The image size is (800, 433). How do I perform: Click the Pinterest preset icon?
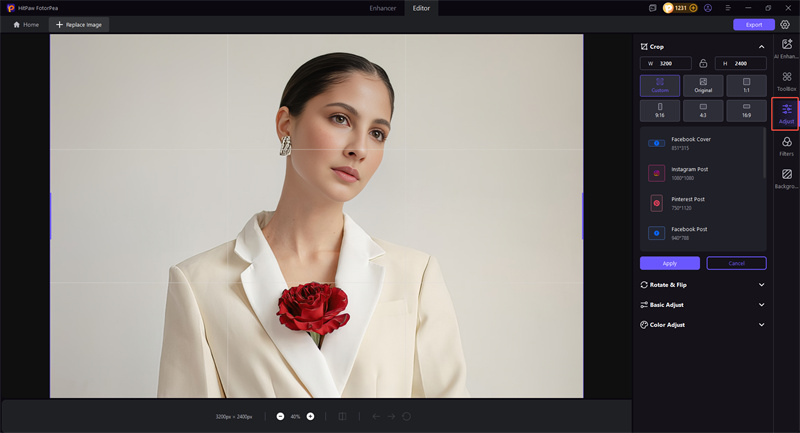coord(657,203)
